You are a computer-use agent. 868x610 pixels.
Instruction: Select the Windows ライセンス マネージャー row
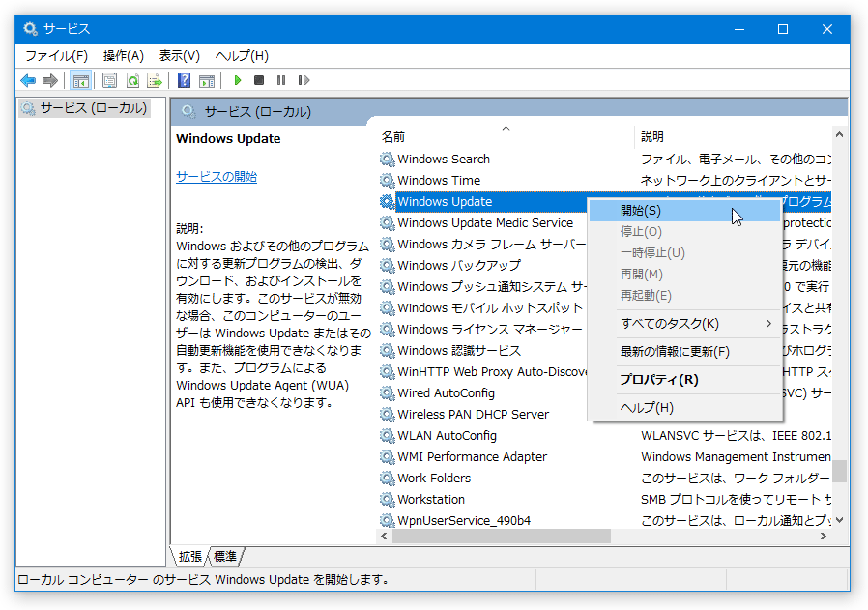[x=482, y=330]
